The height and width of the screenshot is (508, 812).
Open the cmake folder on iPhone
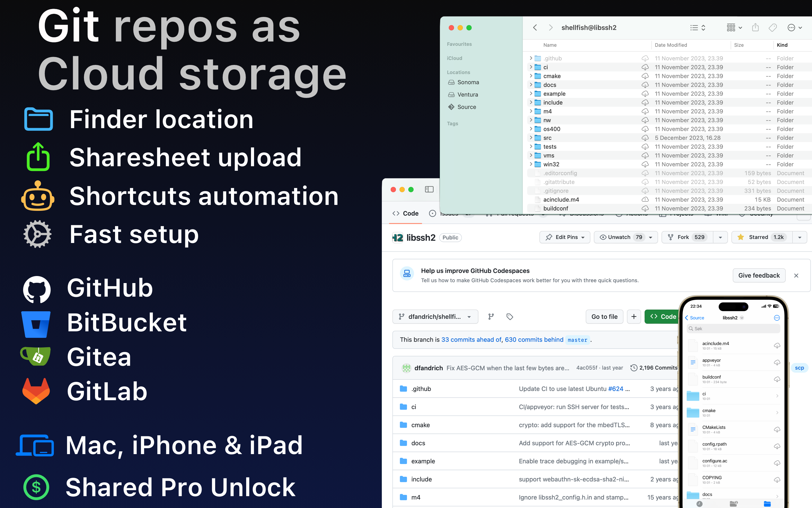[x=733, y=413]
